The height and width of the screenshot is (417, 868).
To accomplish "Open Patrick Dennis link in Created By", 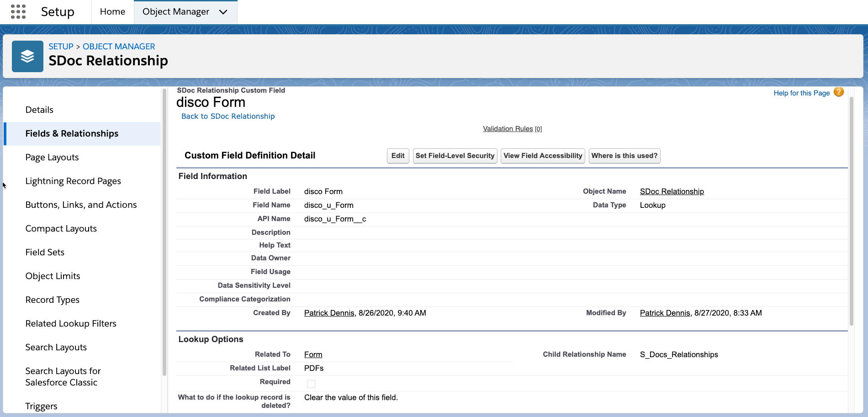I will click(x=329, y=313).
